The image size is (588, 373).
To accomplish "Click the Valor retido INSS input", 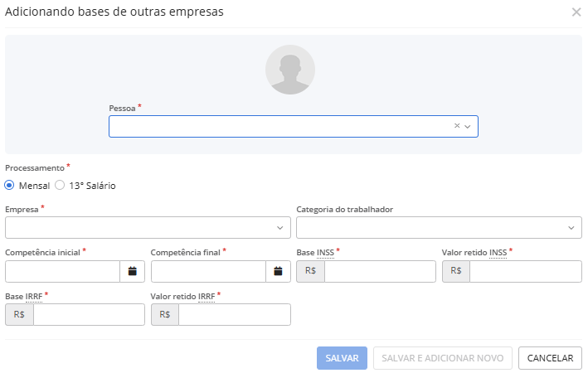I will pos(525,271).
